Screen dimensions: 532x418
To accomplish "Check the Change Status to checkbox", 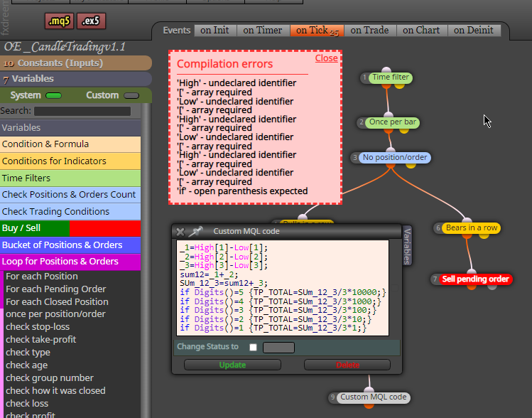I will [x=253, y=348].
